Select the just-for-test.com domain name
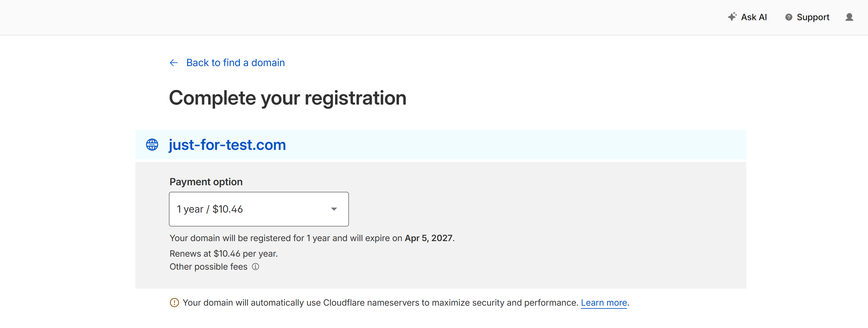Viewport: 868px width, 328px height. (227, 145)
